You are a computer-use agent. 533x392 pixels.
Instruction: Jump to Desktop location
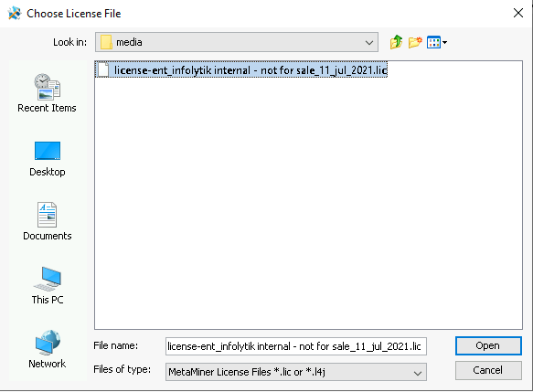click(x=48, y=159)
